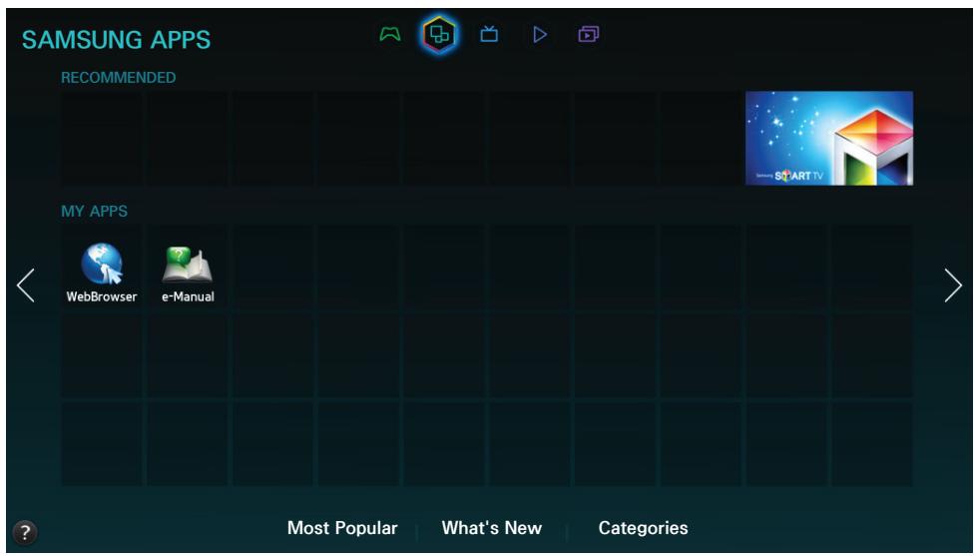Open the e-Manual app
This screenshot has height=556, width=980.
(188, 274)
